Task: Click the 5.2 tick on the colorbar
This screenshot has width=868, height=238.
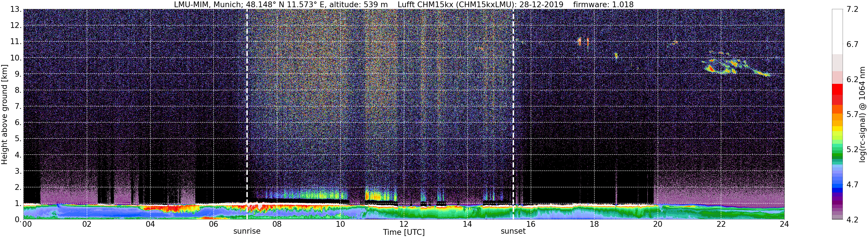Action: [x=852, y=150]
